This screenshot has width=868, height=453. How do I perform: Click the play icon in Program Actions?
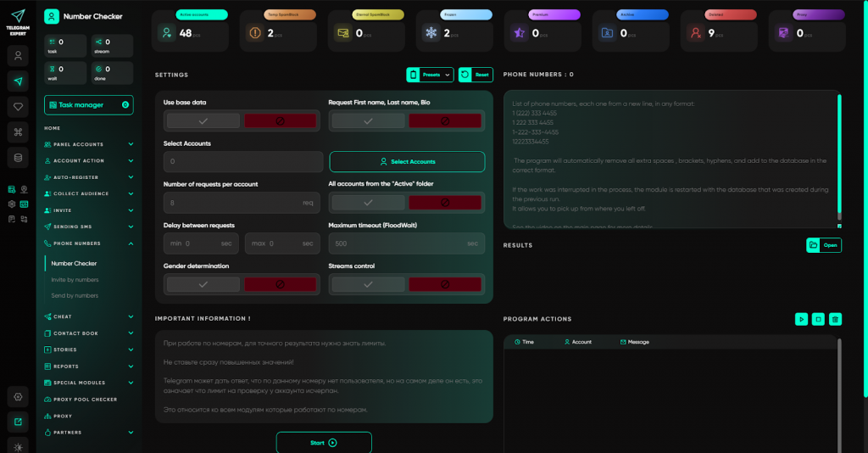(x=801, y=319)
